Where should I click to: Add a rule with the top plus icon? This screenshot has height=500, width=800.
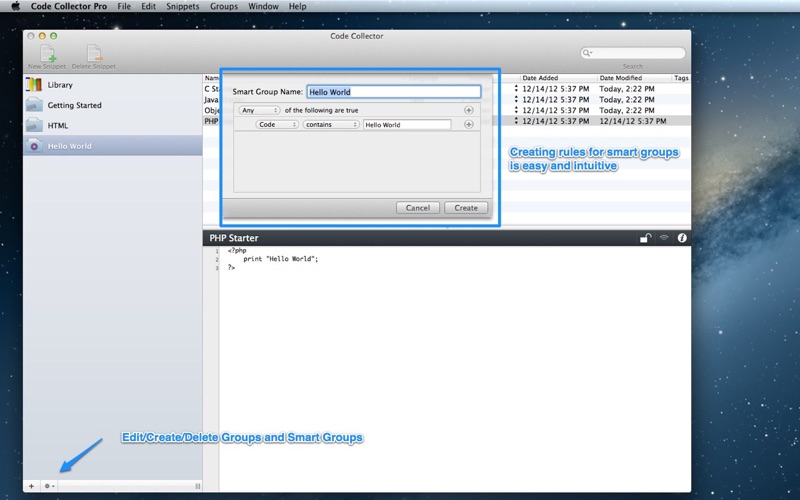[x=468, y=110]
